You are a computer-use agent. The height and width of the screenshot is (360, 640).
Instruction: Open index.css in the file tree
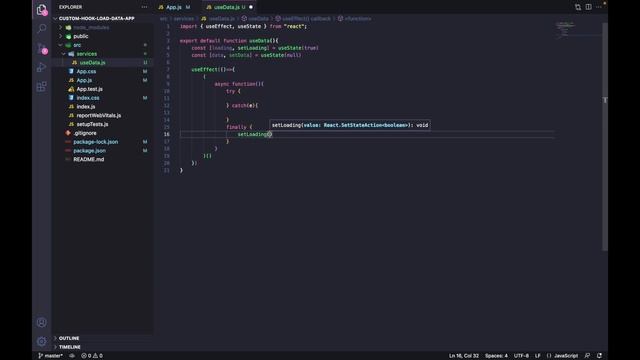[x=88, y=98]
